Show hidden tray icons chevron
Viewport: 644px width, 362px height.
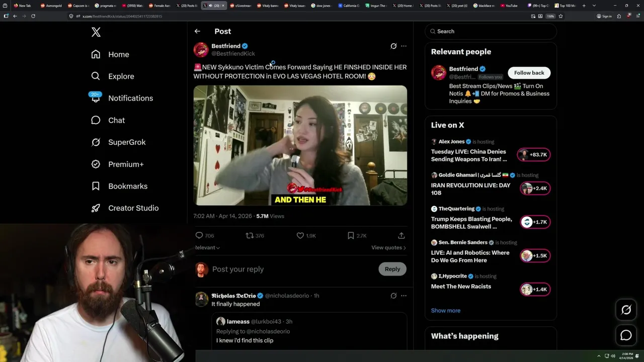coord(599,356)
